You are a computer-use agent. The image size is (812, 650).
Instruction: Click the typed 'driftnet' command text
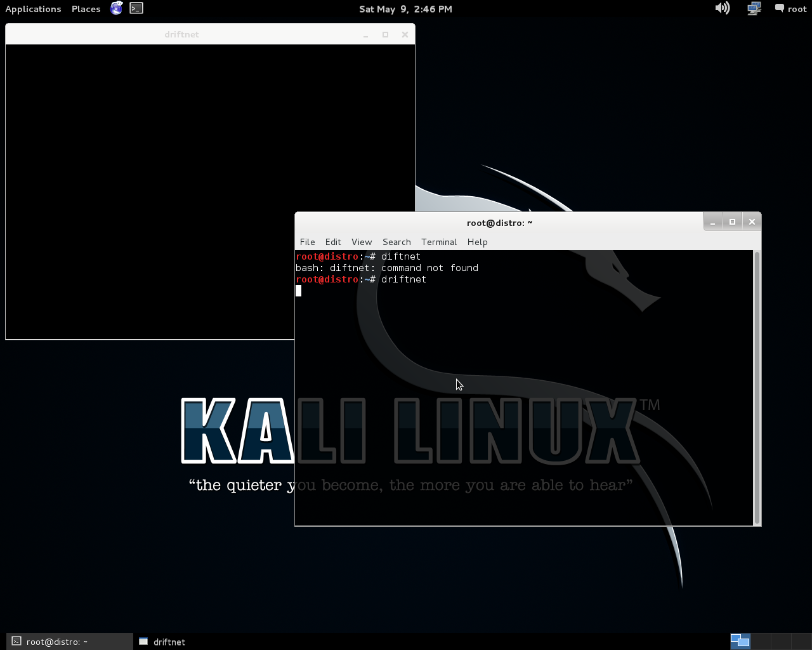pos(403,279)
